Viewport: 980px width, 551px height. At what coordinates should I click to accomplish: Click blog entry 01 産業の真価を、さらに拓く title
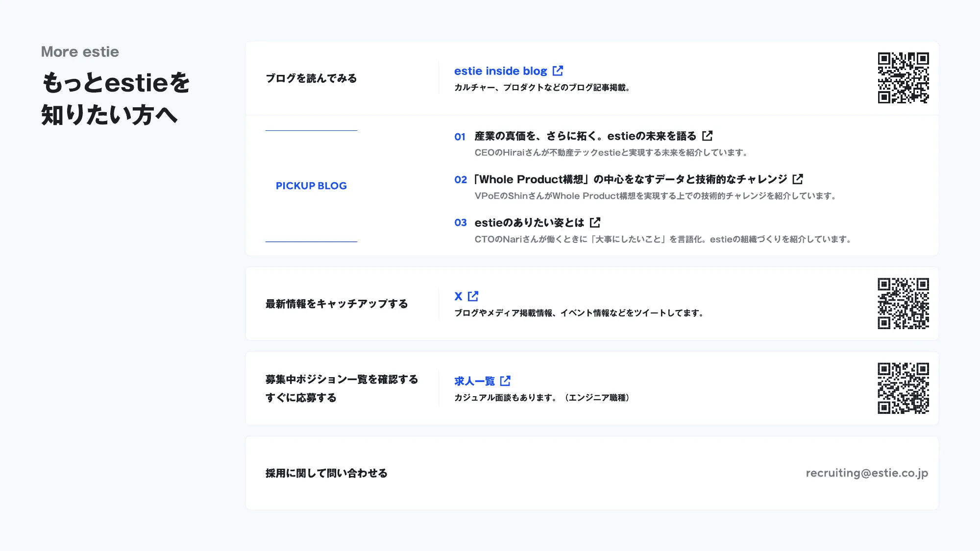(x=585, y=136)
